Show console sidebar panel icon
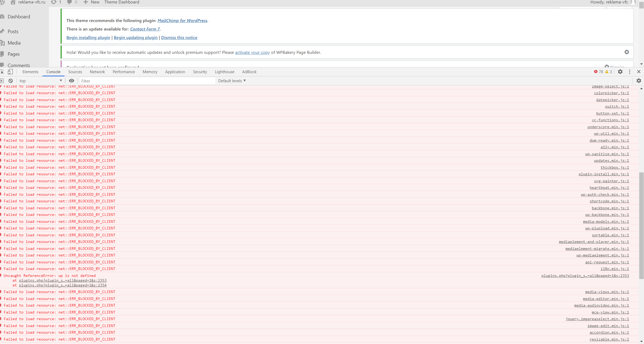Viewport: 644px width, 344px height. click(2, 81)
